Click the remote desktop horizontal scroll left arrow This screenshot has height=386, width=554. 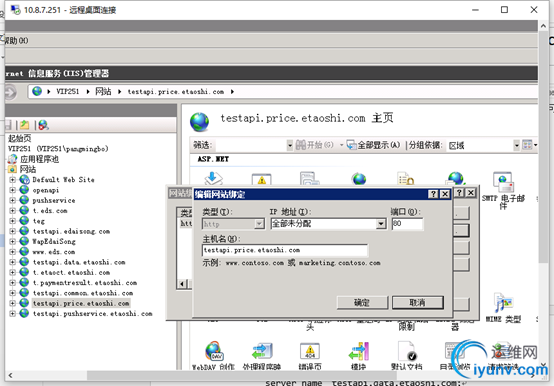[x=10, y=375]
